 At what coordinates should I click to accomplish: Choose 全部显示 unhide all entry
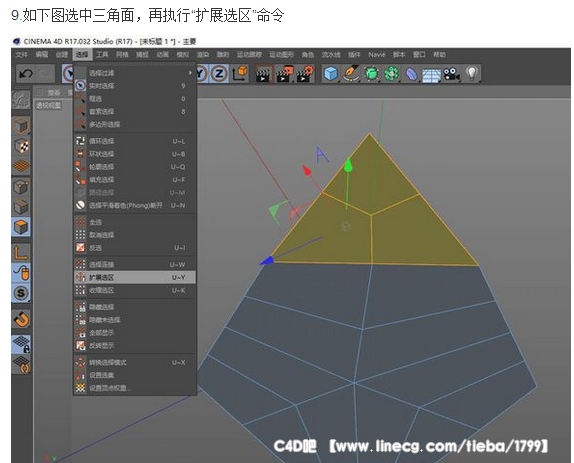click(135, 332)
